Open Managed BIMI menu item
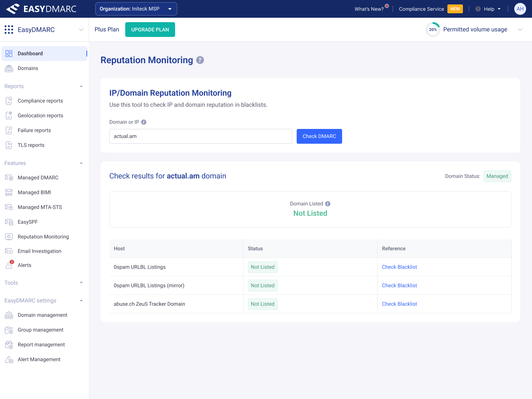Image resolution: width=532 pixels, height=399 pixels. point(44,192)
